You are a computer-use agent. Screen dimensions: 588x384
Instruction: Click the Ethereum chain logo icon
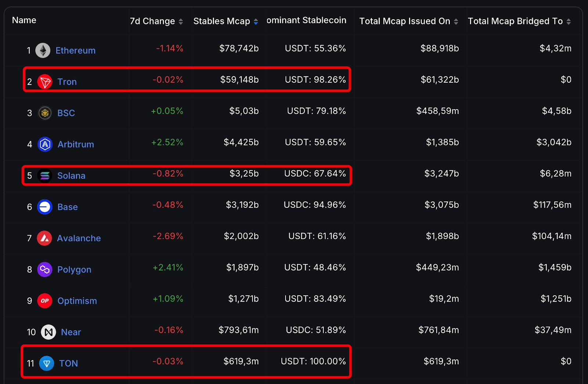click(43, 50)
